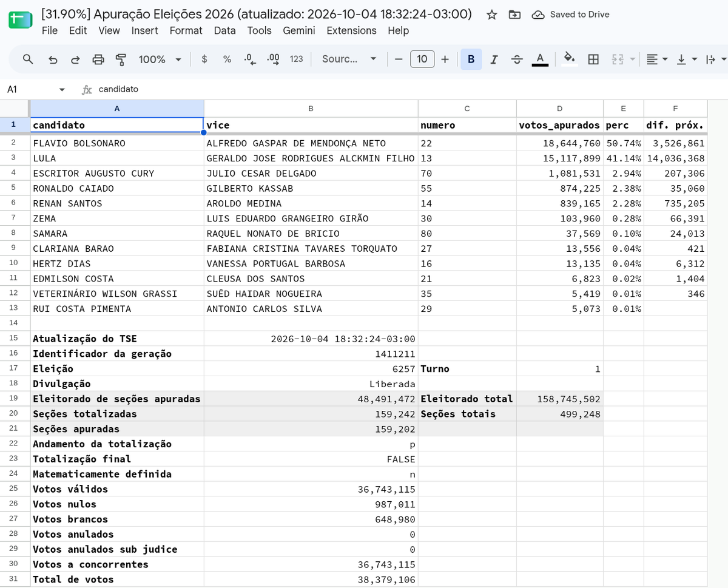Image resolution: width=728 pixels, height=588 pixels.
Task: Open the borders tool
Action: [x=593, y=59]
